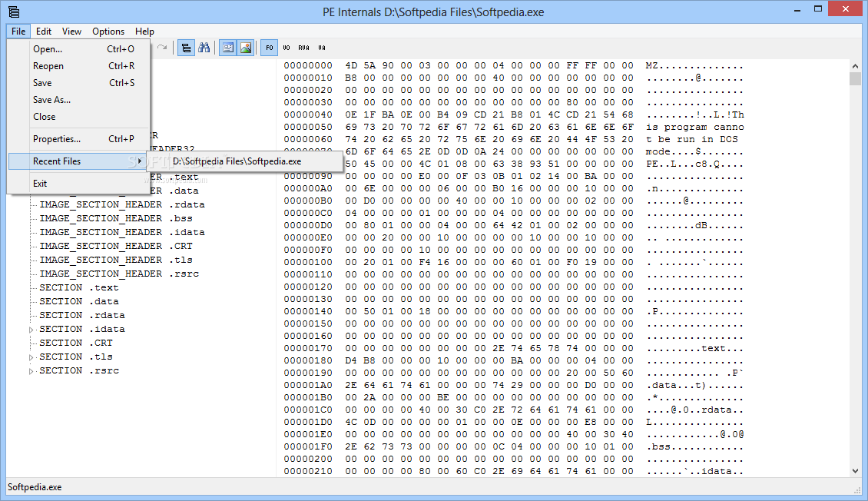Select SECTION .rdata tree item
Viewport: 868px width, 501px height.
point(82,315)
